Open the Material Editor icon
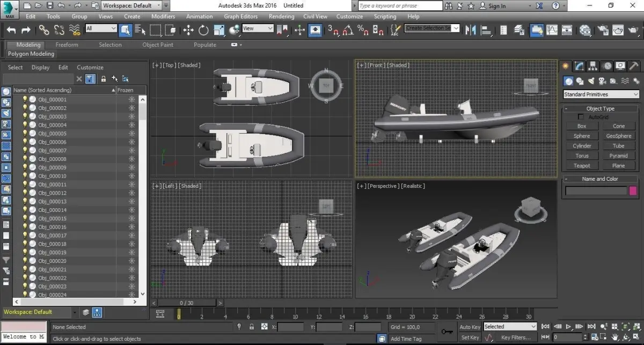 click(586, 30)
